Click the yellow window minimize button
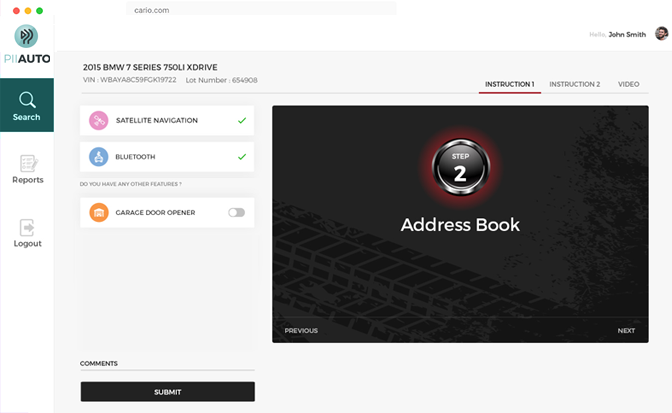 point(28,11)
